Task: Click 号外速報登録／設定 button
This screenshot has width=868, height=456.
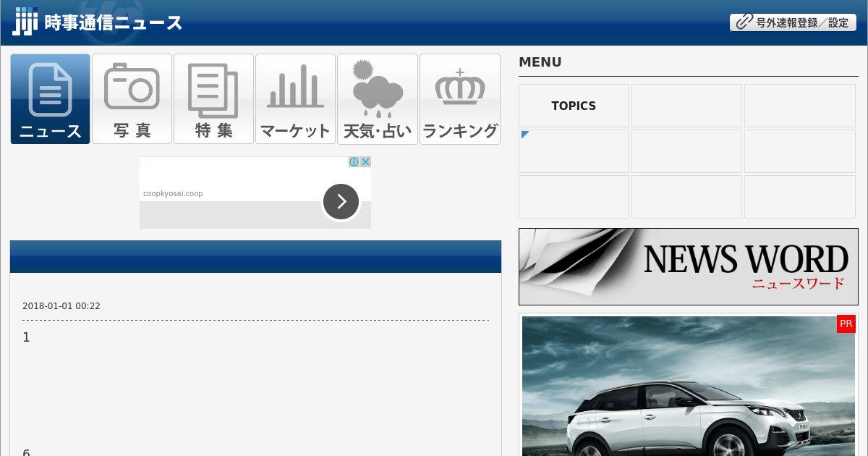Action: pos(793,22)
